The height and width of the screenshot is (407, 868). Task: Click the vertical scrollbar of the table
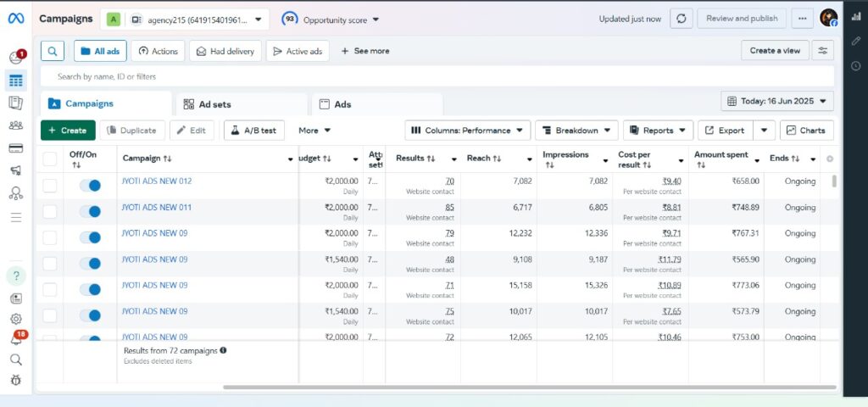tap(834, 181)
